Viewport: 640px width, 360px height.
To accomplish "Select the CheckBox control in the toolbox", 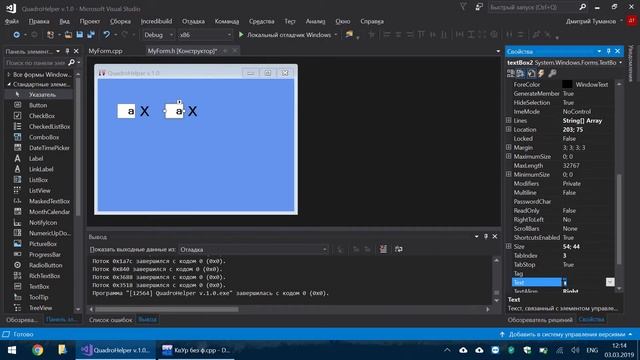I will (x=42, y=116).
